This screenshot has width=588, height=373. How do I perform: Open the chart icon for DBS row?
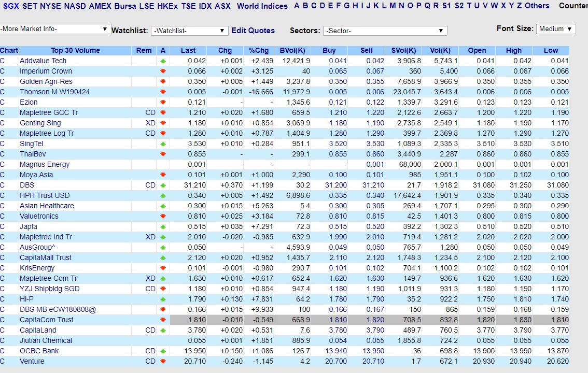(2, 185)
